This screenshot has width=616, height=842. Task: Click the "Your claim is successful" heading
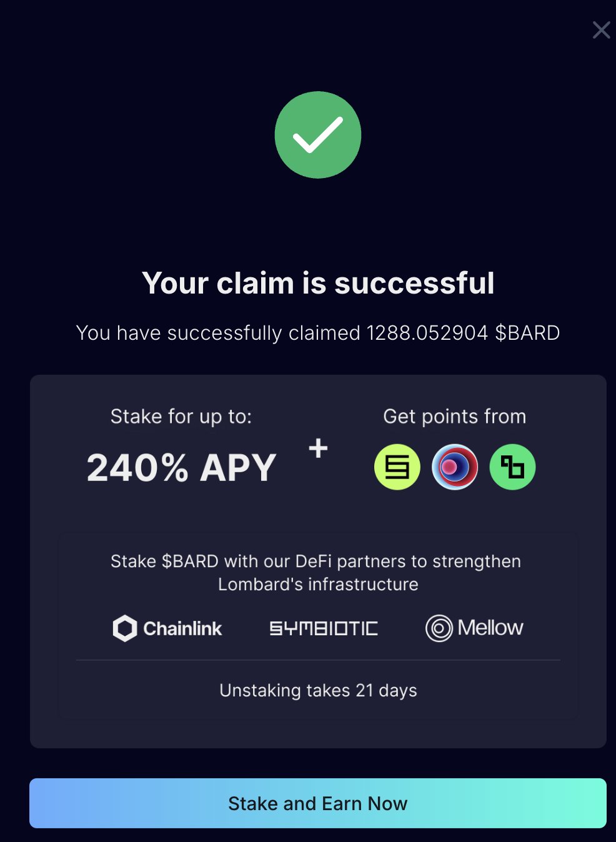pyautogui.click(x=318, y=283)
